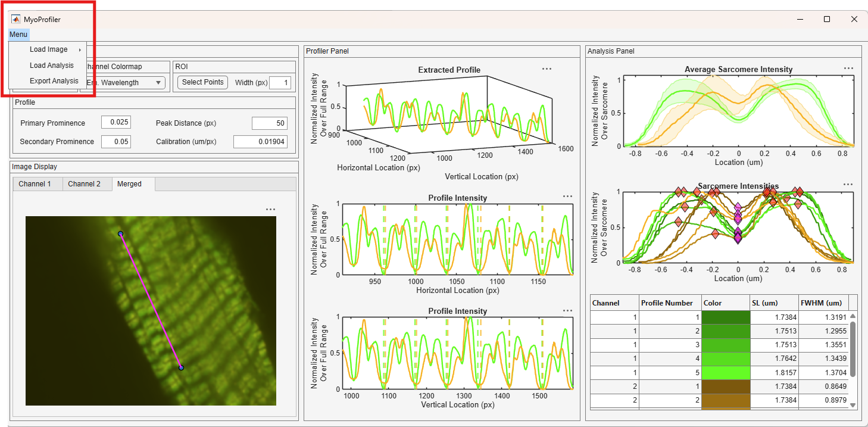This screenshot has height=427, width=868.
Task: Minimize the MyoProfiler window
Action: tap(800, 19)
